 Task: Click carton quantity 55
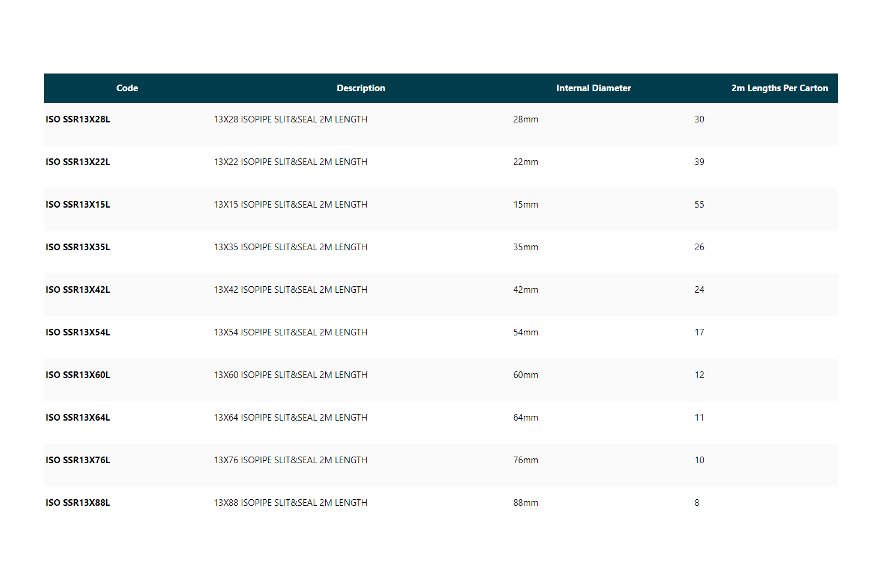tap(700, 205)
